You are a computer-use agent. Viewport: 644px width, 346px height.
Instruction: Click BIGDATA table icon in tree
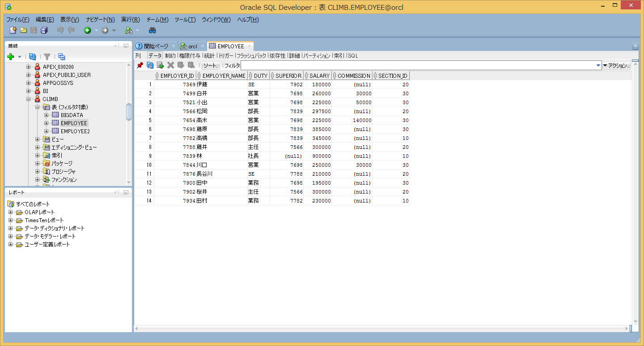(x=55, y=115)
